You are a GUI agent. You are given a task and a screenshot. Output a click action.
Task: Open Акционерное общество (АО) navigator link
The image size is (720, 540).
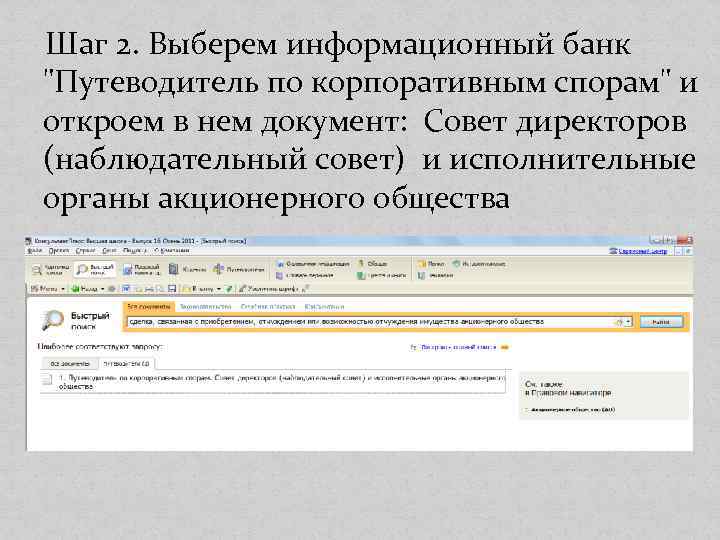click(x=572, y=409)
